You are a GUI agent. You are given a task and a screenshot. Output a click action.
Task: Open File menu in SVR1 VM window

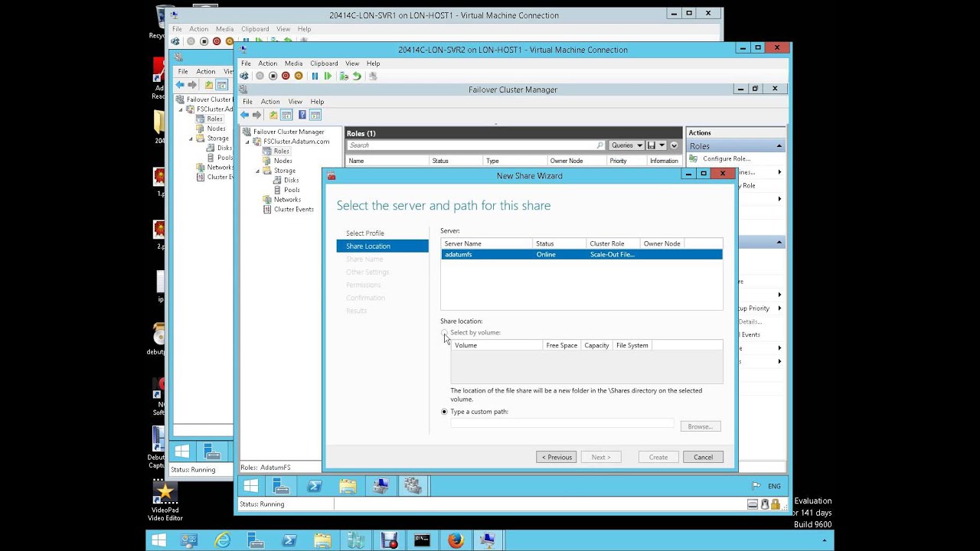point(177,29)
